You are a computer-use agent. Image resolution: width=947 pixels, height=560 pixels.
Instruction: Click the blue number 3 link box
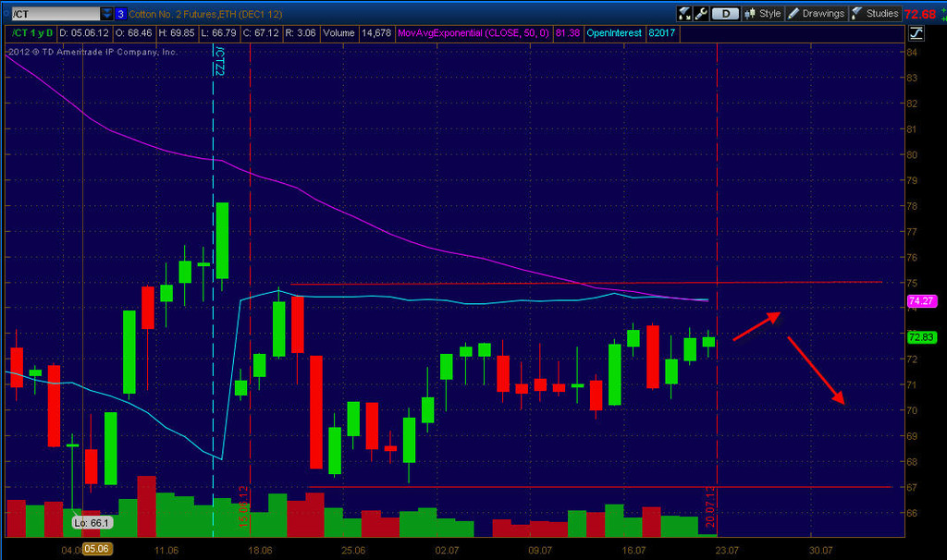(x=120, y=14)
